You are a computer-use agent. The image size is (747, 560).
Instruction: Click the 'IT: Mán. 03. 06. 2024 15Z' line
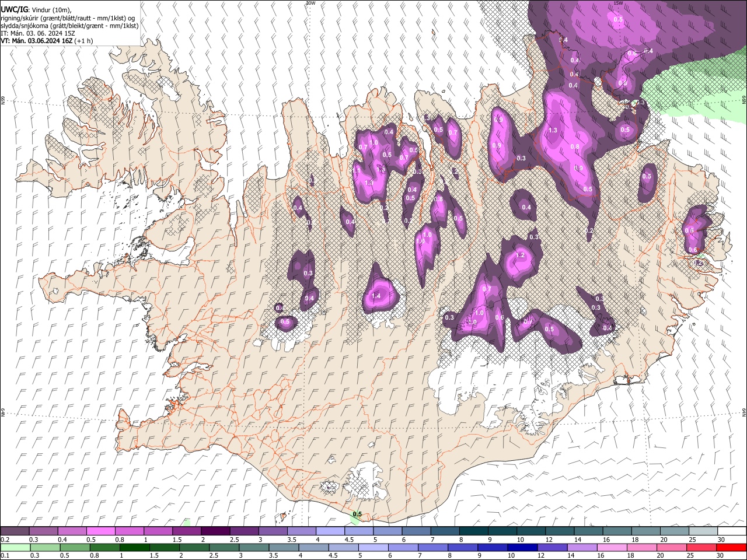click(38, 33)
